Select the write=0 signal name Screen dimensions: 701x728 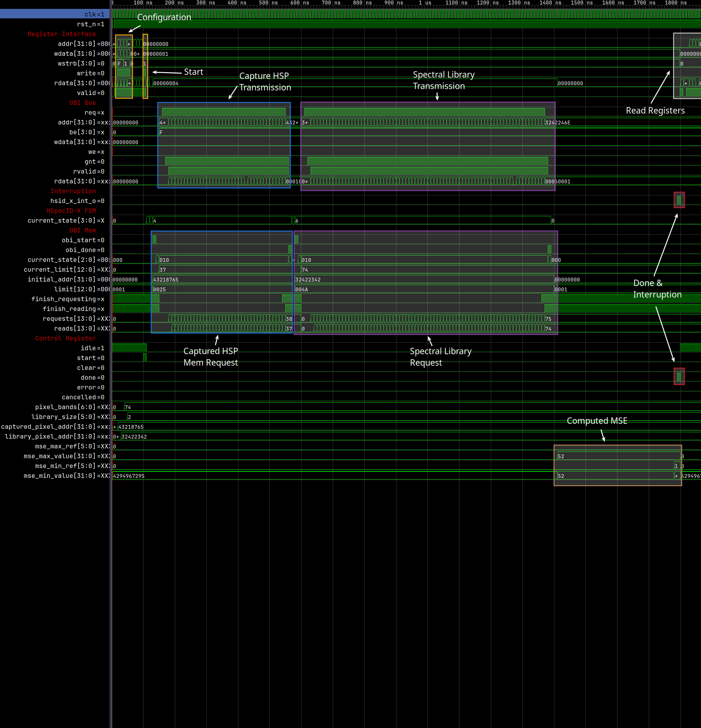91,73
